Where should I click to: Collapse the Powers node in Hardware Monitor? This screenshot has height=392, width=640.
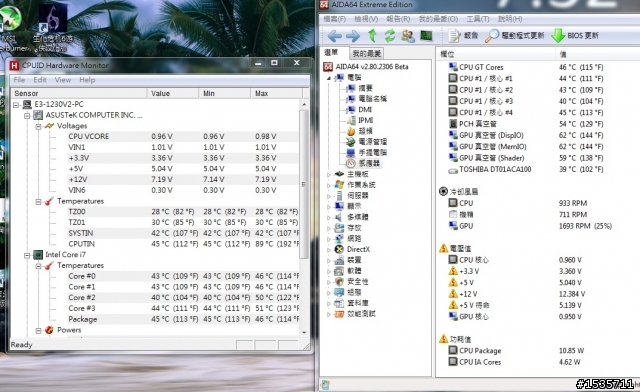(x=38, y=330)
